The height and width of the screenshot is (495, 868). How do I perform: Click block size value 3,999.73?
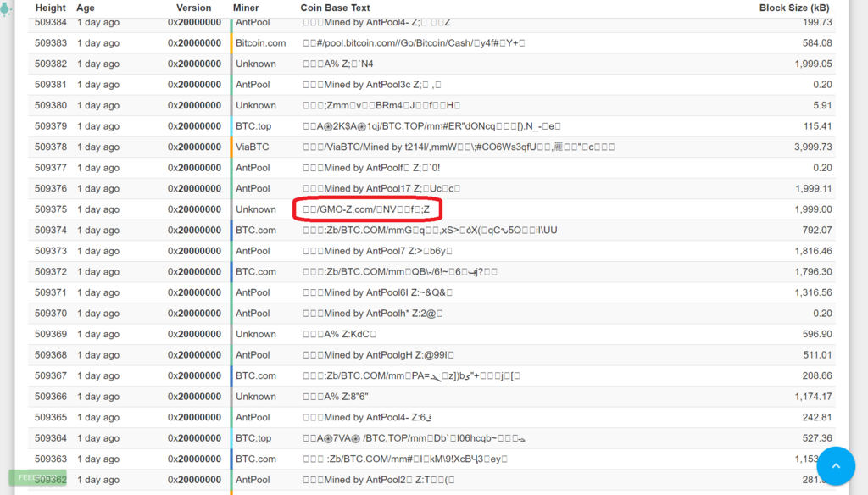pyautogui.click(x=813, y=147)
